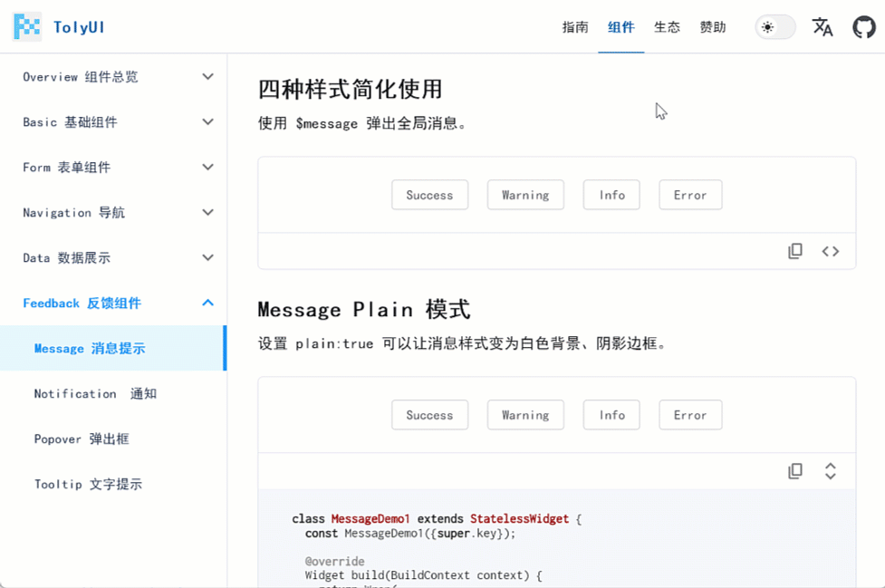Collapse the Feedback 反馈组件 section
The image size is (885, 588).
coord(113,303)
